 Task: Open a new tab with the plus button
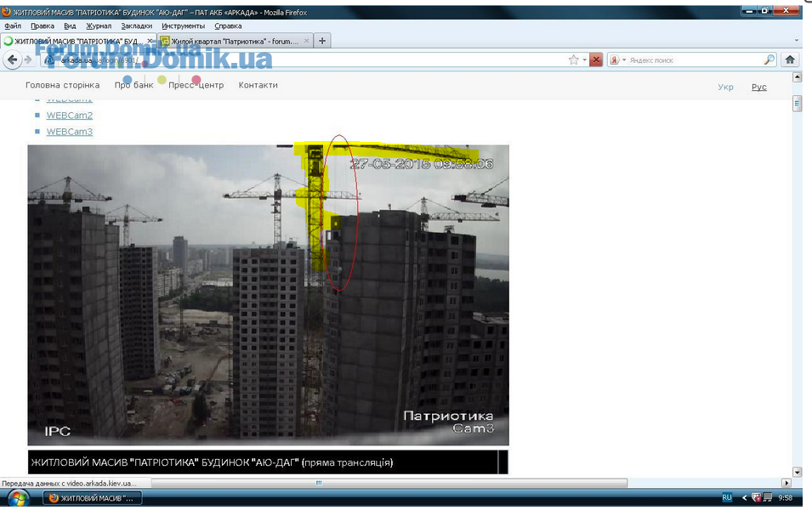click(x=322, y=41)
